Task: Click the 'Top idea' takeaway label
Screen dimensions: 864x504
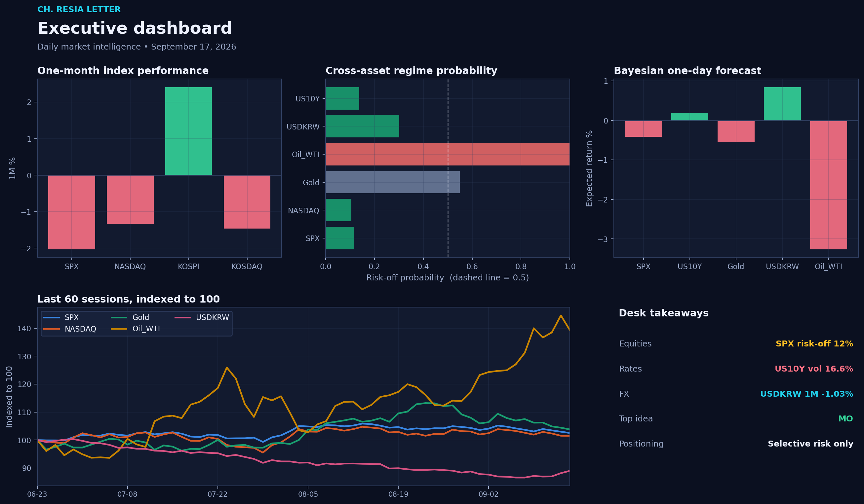Action: point(636,419)
